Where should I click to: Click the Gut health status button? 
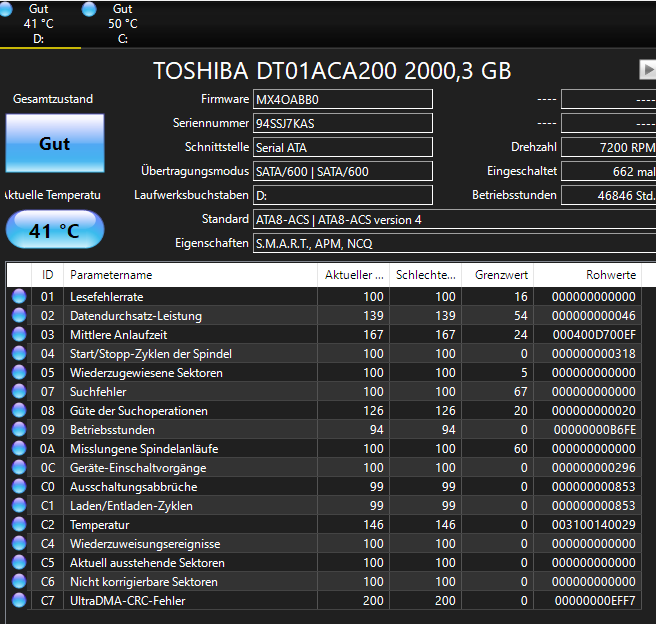(x=55, y=143)
